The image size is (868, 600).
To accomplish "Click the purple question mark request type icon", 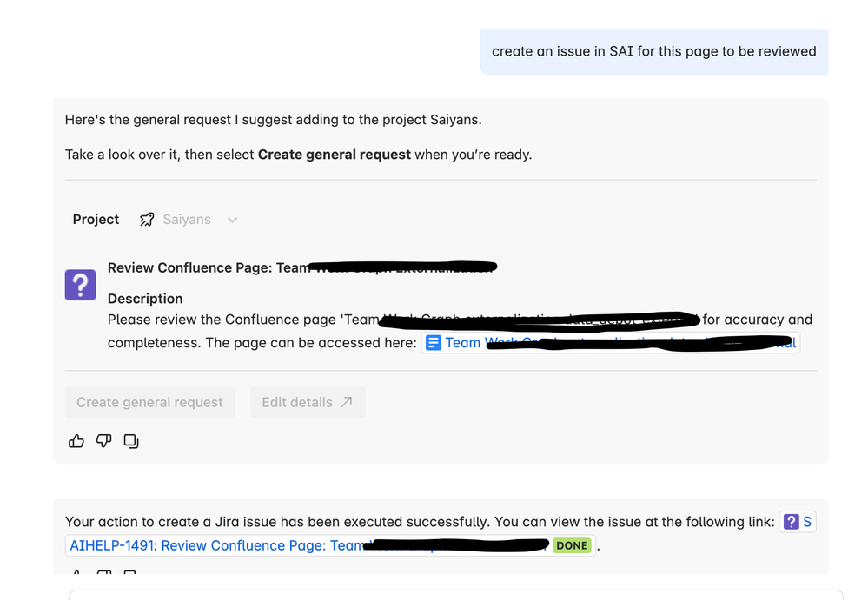I will coord(80,285).
